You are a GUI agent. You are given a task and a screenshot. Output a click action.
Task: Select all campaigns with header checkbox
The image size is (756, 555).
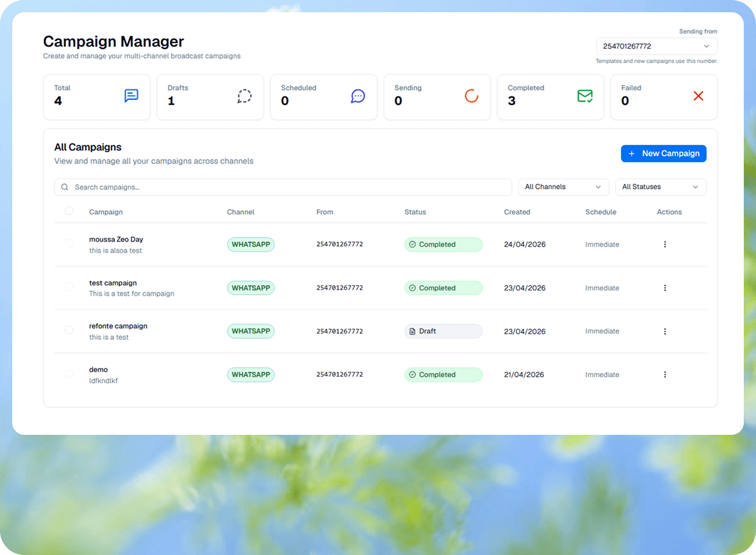[69, 211]
